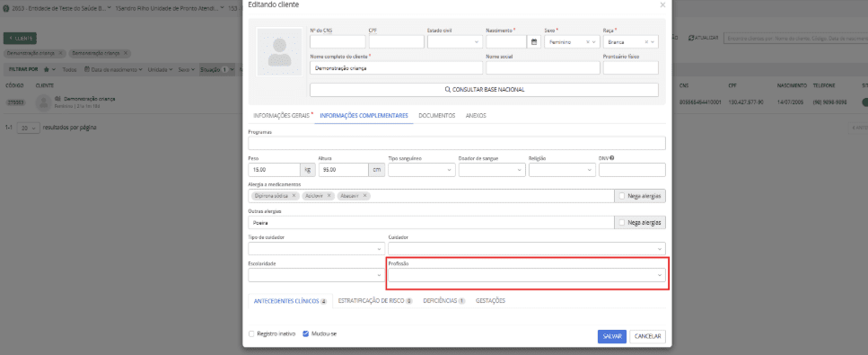
Task: Click the Programas input field
Action: click(457, 144)
